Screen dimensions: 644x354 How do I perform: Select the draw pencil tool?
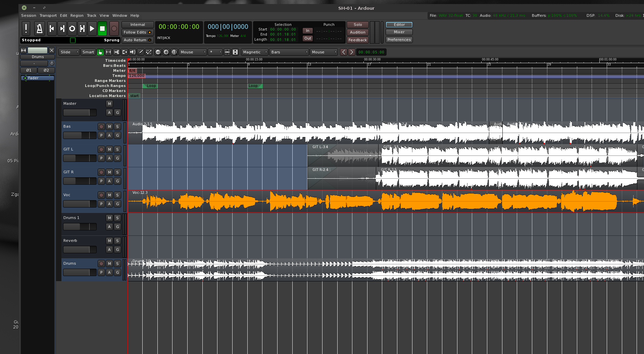(x=141, y=52)
